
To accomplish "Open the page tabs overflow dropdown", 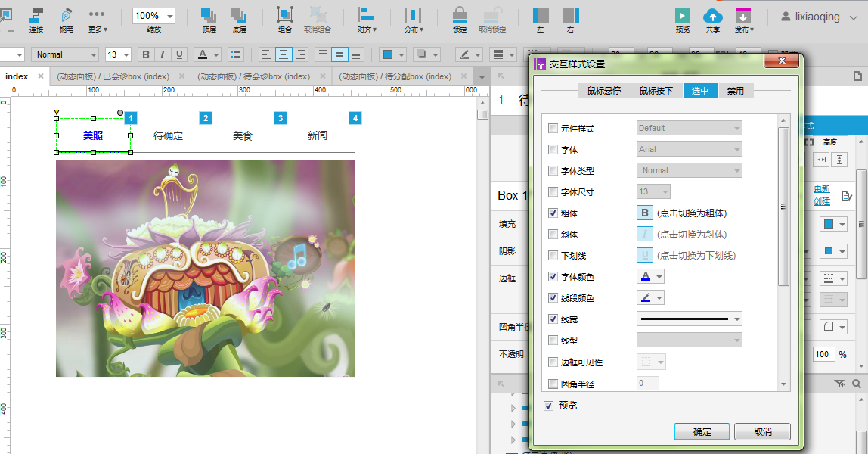I will (x=482, y=76).
